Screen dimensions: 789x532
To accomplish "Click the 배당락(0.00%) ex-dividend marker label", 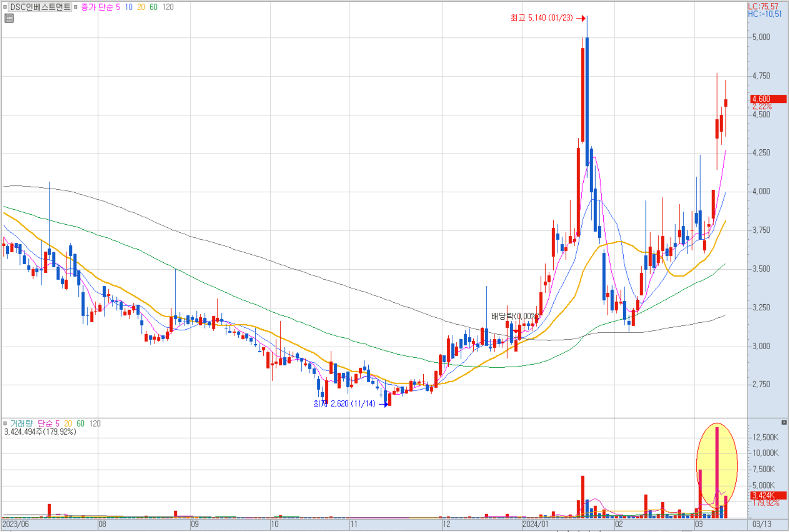I will (x=515, y=316).
